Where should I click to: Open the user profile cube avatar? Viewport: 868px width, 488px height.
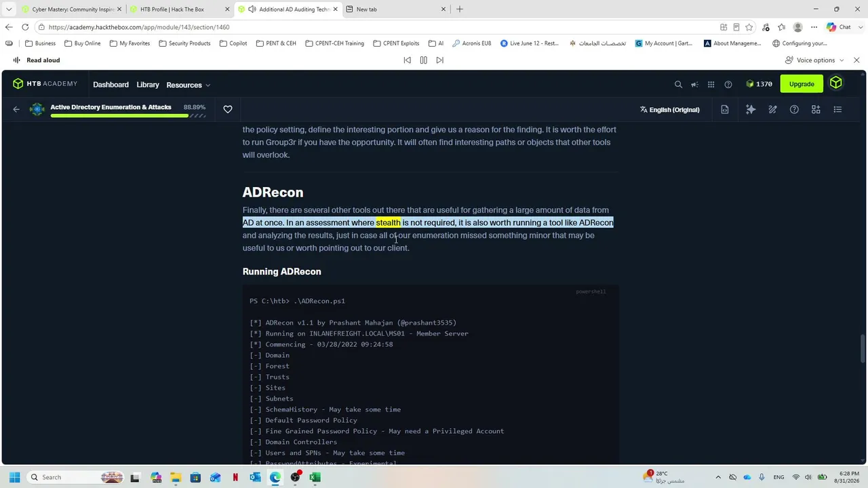pos(835,83)
